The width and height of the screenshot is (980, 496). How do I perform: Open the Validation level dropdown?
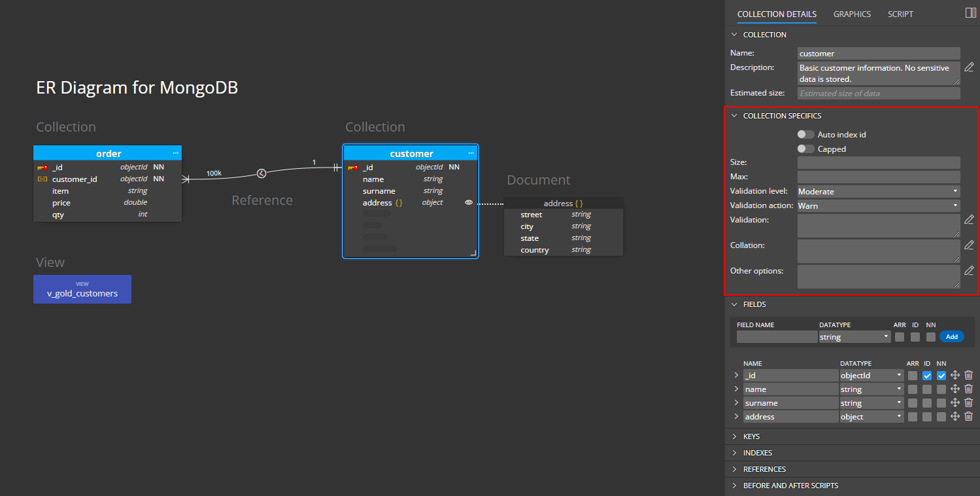(878, 192)
